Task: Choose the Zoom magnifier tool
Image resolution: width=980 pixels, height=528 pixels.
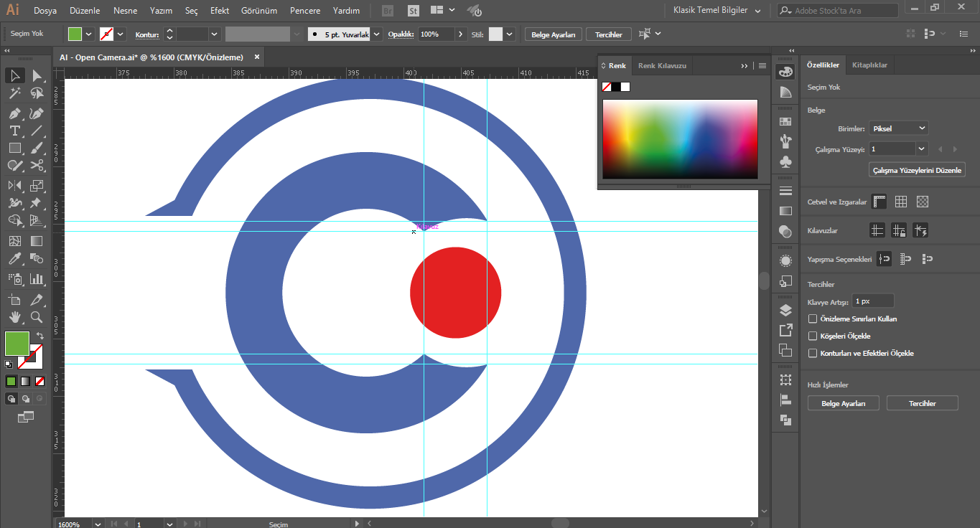Action: click(37, 316)
